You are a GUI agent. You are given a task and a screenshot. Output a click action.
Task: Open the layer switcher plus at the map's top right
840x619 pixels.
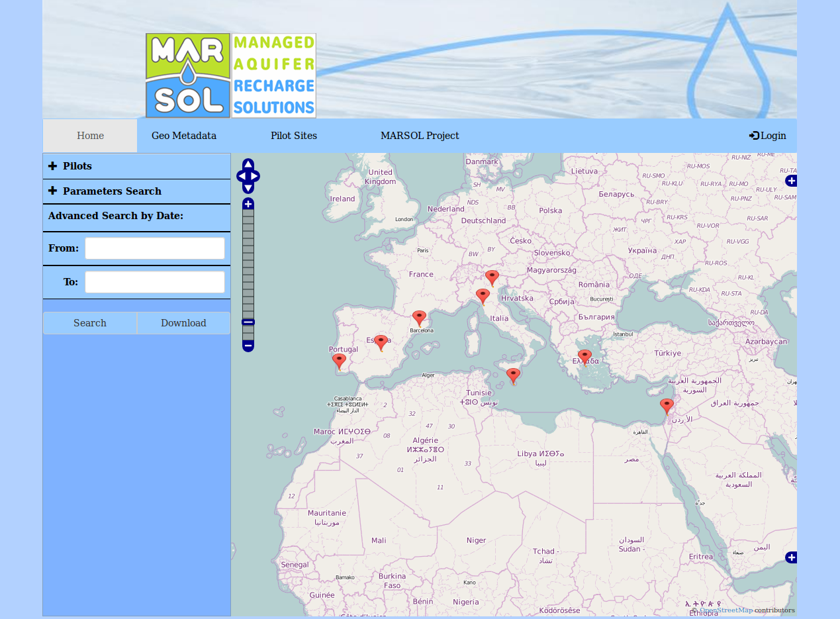791,181
